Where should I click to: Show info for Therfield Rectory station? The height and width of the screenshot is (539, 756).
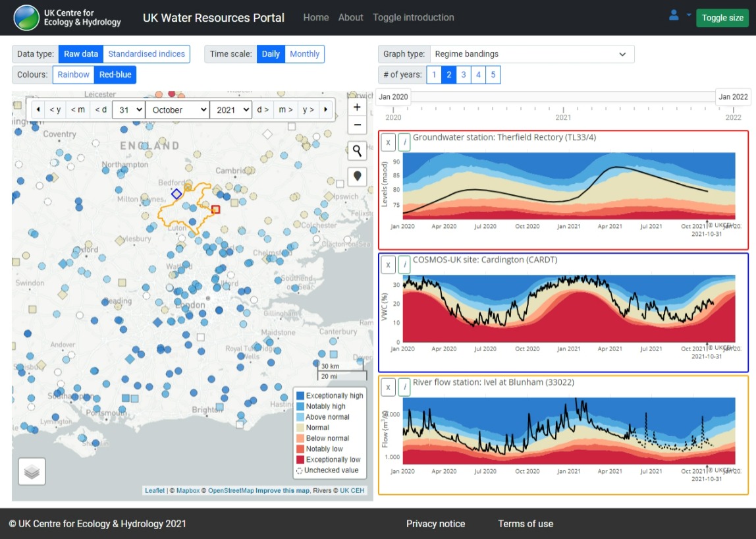click(x=404, y=142)
